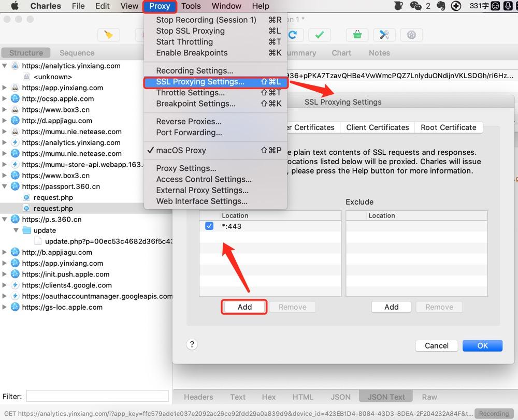This screenshot has height=420, width=518.
Task: Switch to the Root Certificate tab
Action: pyautogui.click(x=448, y=127)
